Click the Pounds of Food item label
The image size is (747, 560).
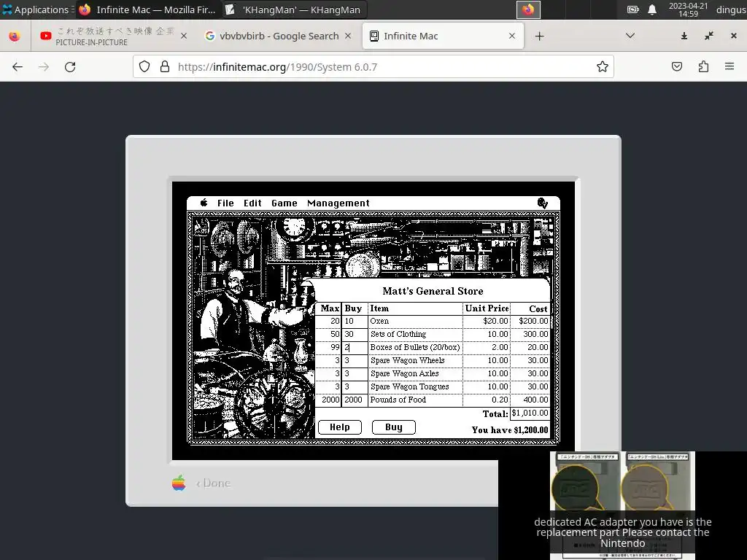(398, 400)
